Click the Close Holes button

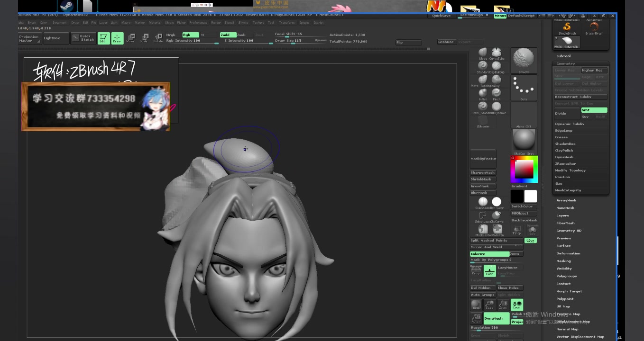510,288
